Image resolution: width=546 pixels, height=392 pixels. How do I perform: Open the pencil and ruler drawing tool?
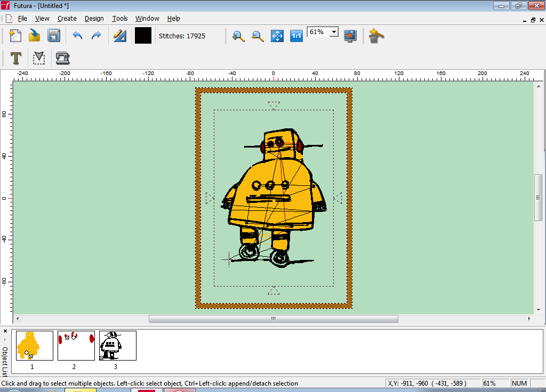[x=120, y=36]
